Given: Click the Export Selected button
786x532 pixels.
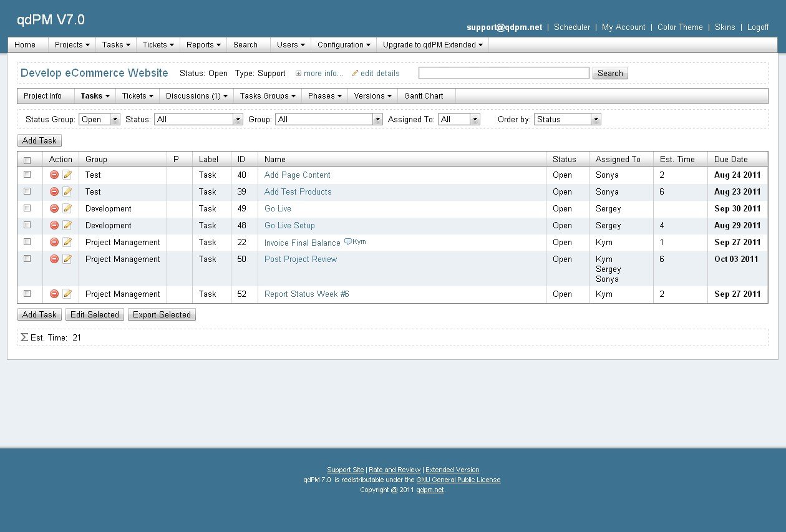Looking at the screenshot, I should [162, 315].
